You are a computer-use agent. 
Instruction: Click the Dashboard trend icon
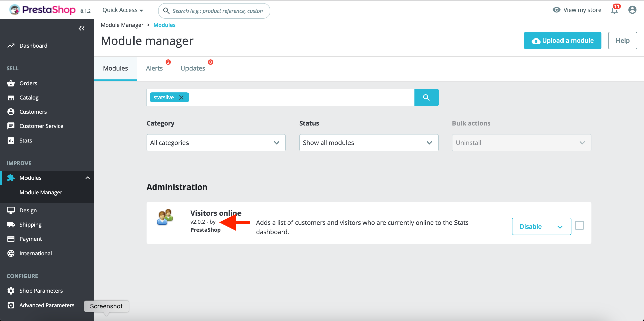(x=11, y=46)
